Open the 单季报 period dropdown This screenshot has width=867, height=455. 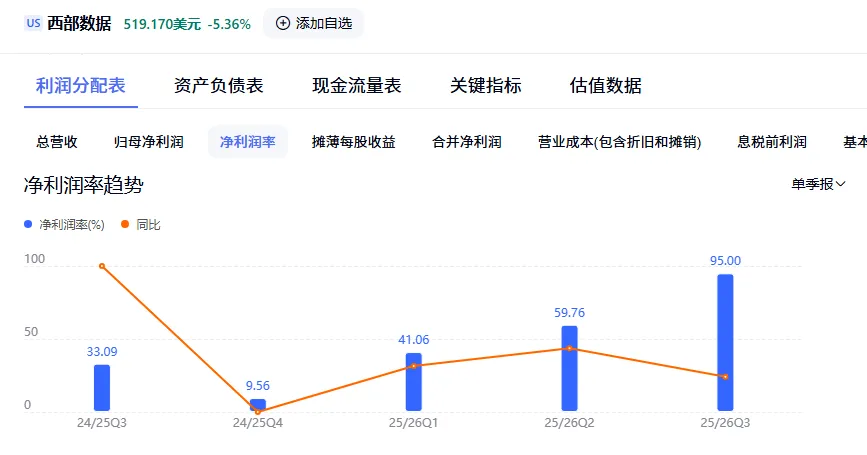(x=818, y=184)
